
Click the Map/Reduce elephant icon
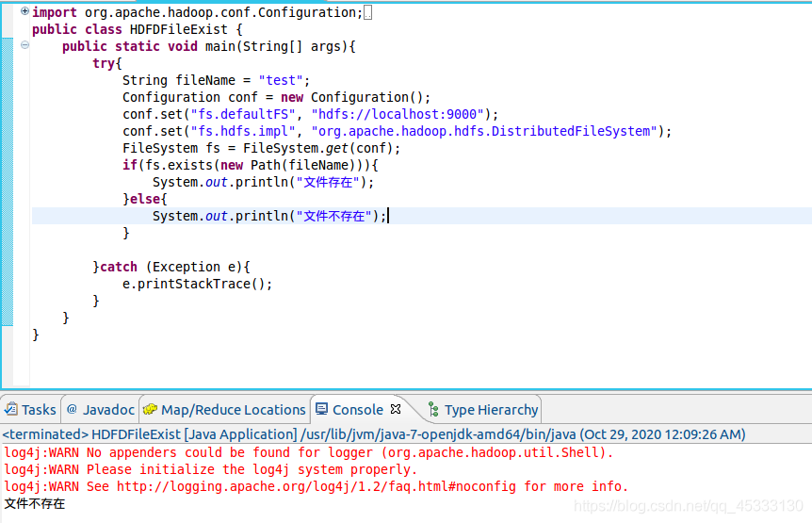tap(150, 409)
